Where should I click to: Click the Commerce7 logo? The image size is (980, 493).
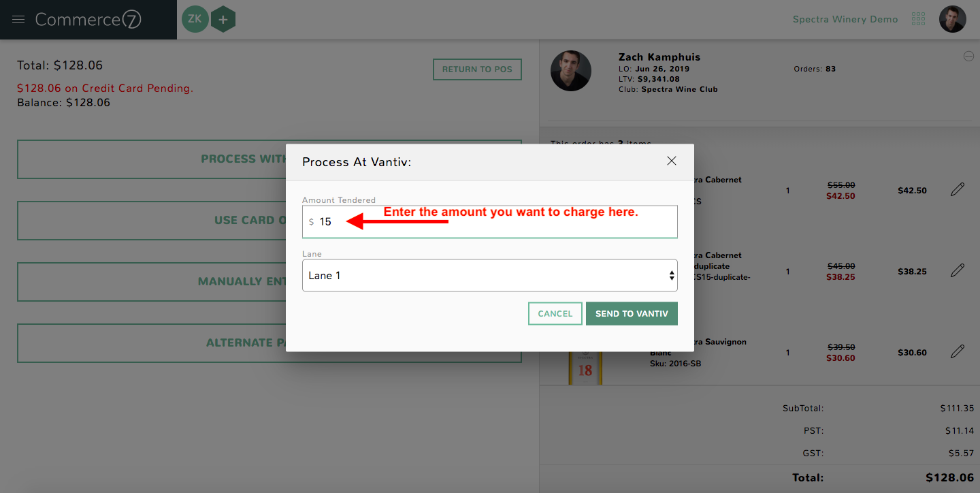88,20
